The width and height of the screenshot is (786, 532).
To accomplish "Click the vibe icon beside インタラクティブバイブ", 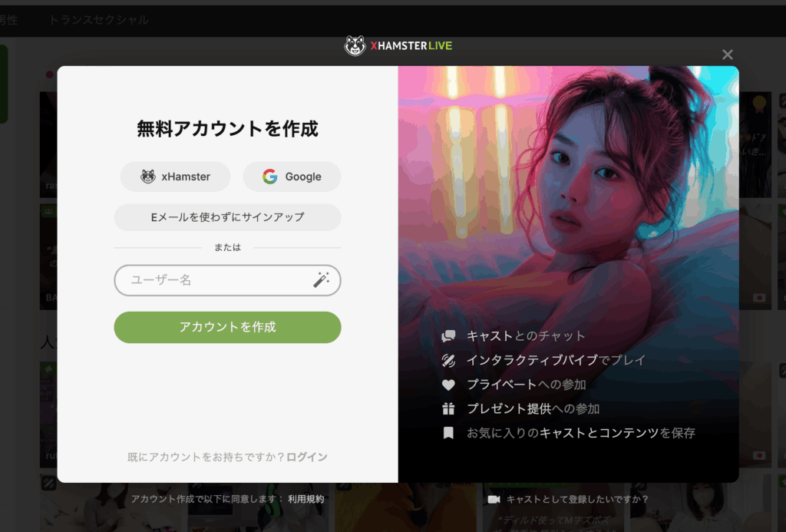I will [448, 360].
